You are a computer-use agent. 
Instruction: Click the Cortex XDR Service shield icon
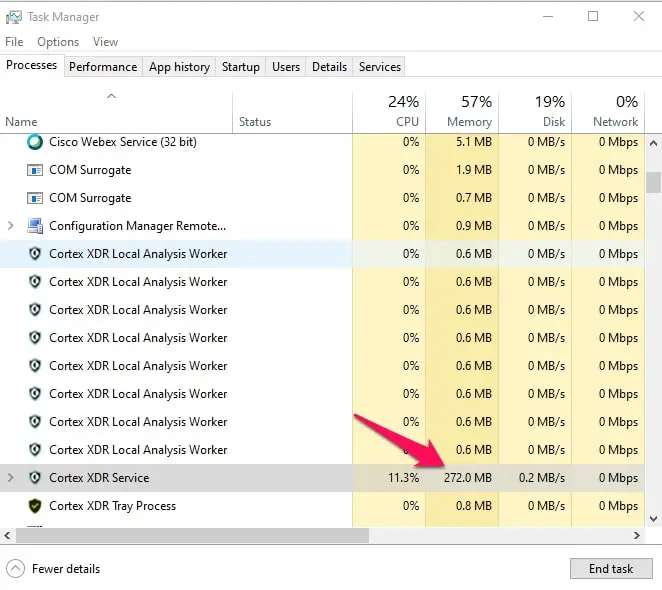point(35,478)
